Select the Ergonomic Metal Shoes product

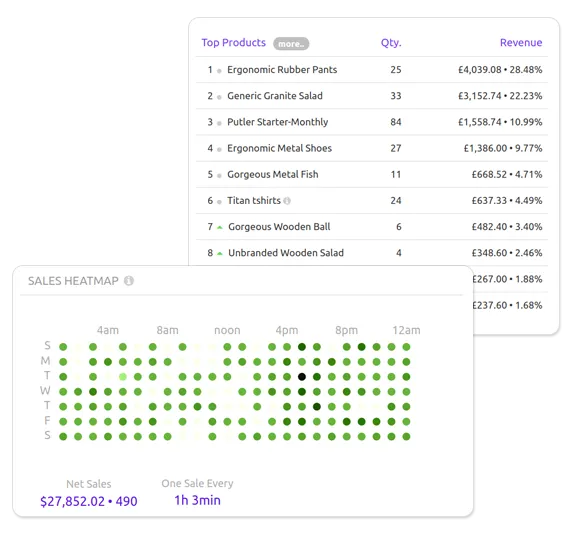click(x=280, y=148)
